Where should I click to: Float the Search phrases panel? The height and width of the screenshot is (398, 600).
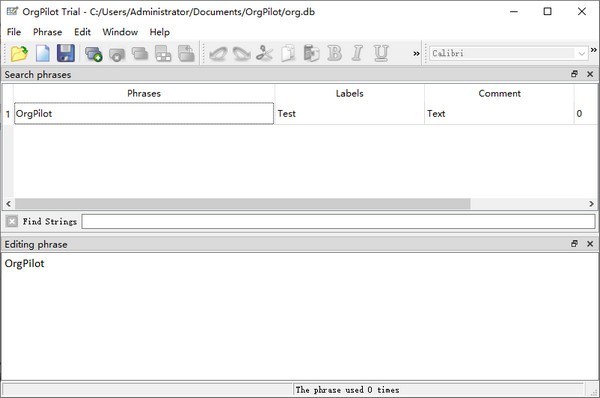[x=574, y=74]
